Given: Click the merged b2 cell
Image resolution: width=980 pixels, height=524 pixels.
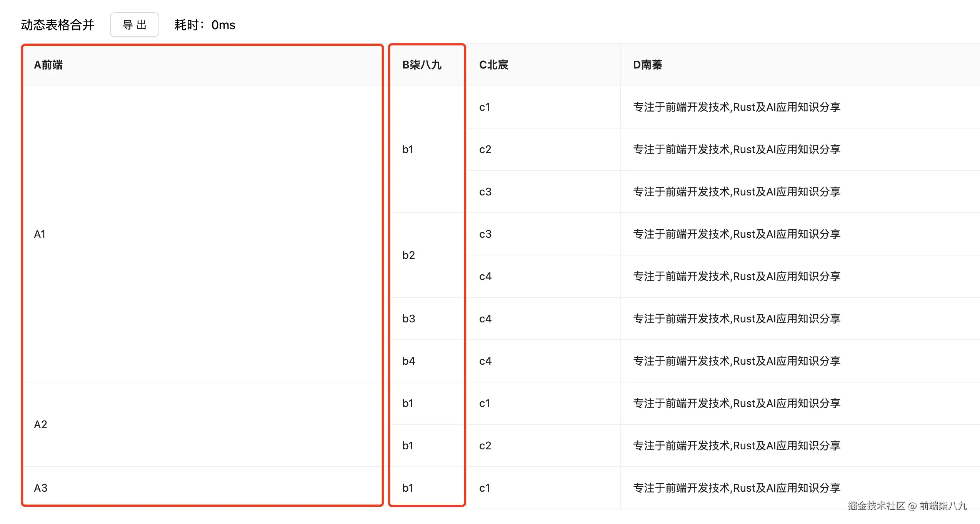Looking at the screenshot, I should (408, 255).
